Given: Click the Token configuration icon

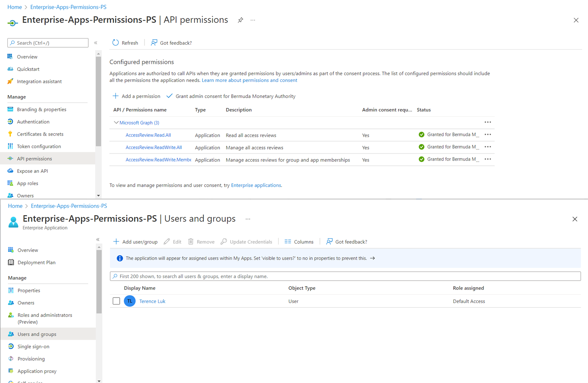Looking at the screenshot, I should pos(10,146).
